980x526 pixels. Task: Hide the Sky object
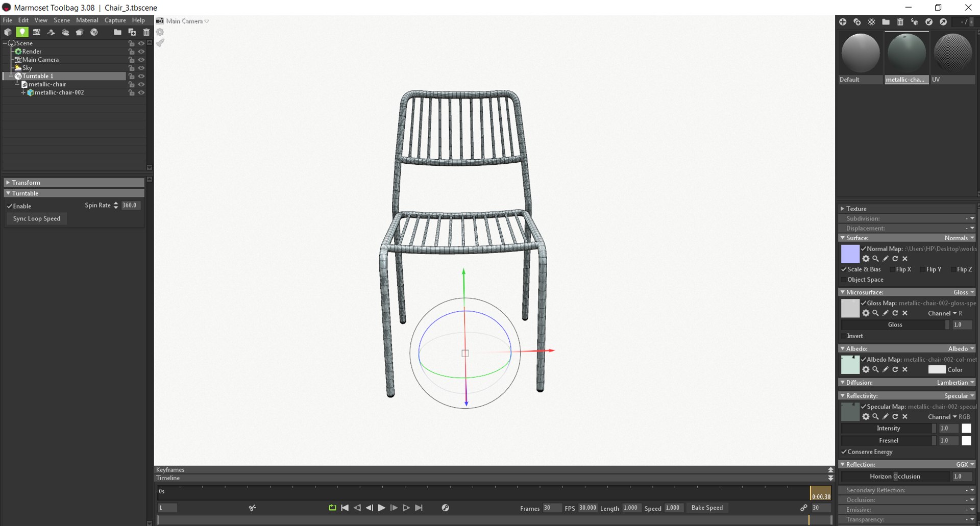(x=141, y=68)
